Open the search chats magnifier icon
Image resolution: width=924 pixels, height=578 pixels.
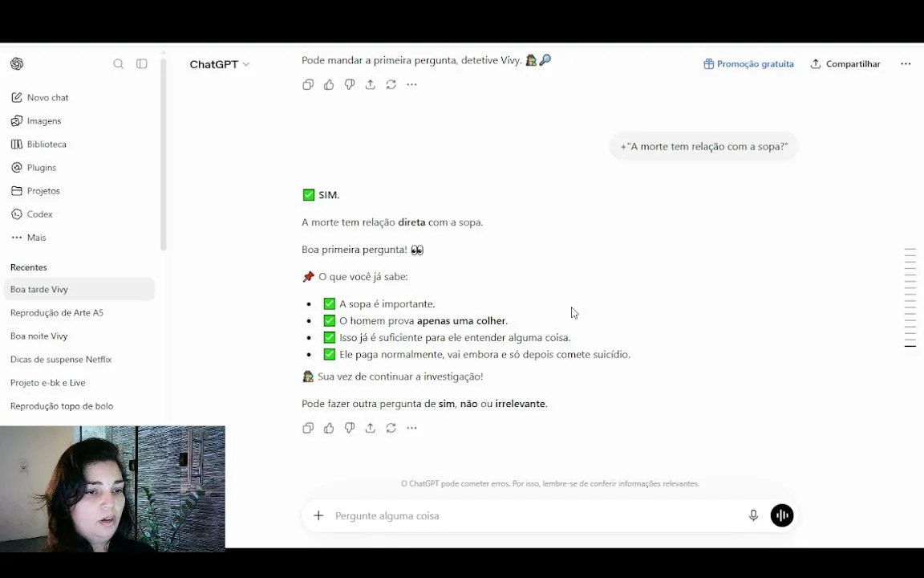coord(119,63)
